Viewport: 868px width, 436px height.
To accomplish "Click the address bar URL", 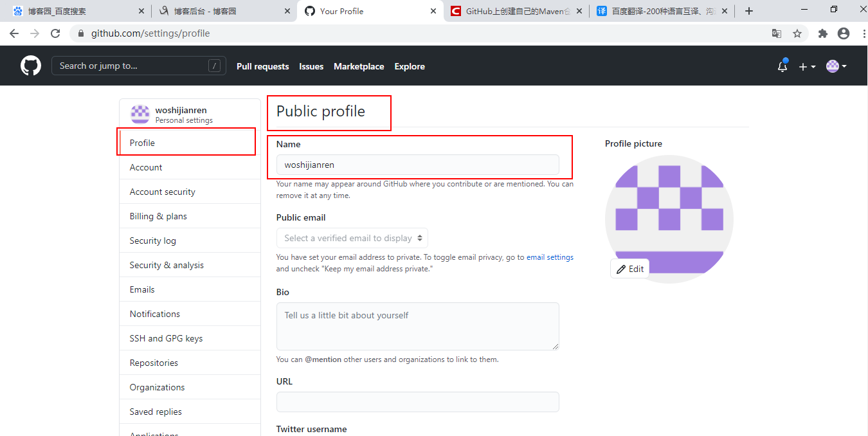I will pyautogui.click(x=150, y=33).
